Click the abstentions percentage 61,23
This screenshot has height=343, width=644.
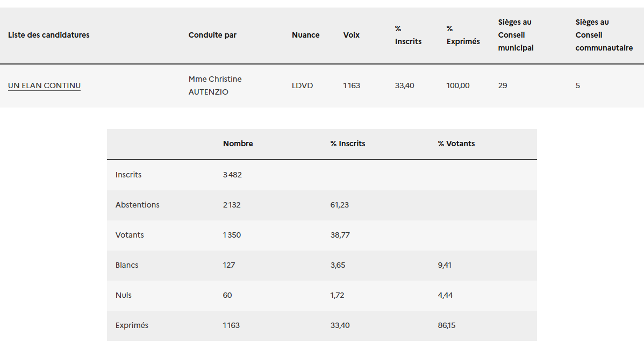340,205
